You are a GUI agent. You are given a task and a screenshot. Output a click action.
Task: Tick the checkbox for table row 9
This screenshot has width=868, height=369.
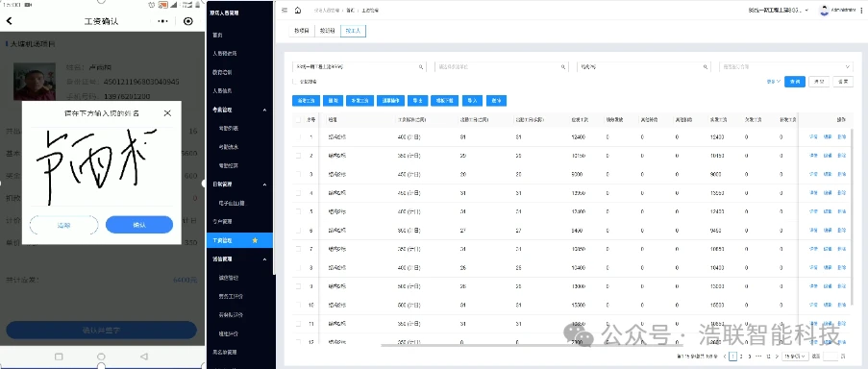298,286
